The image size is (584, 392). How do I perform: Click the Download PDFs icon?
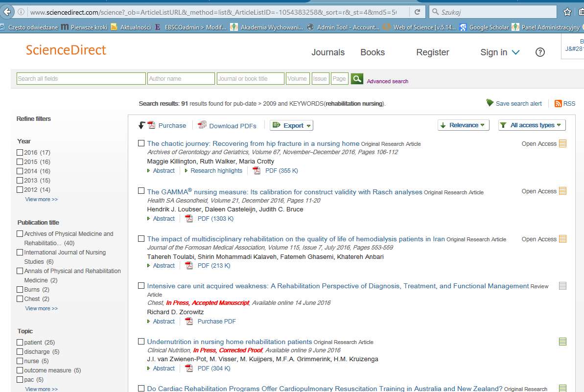point(202,125)
